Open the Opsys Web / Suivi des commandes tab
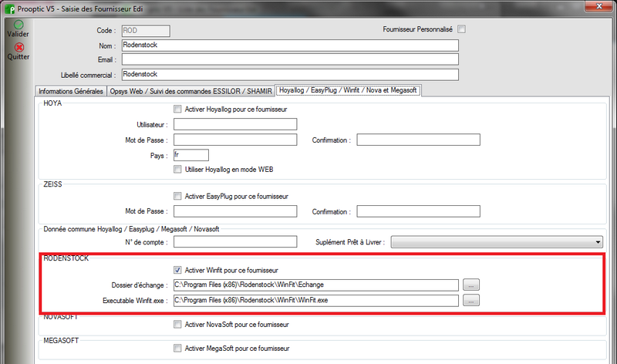The width and height of the screenshot is (617, 364). click(190, 91)
